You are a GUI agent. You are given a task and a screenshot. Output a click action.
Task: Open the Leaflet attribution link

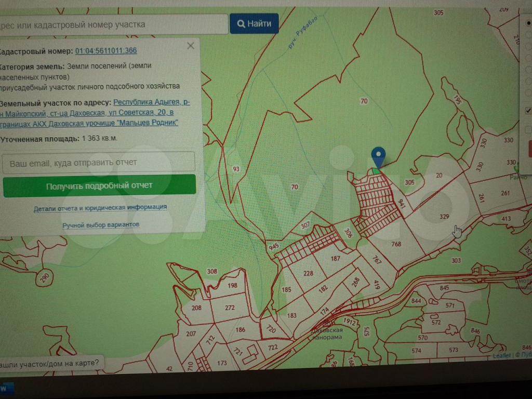[502, 355]
